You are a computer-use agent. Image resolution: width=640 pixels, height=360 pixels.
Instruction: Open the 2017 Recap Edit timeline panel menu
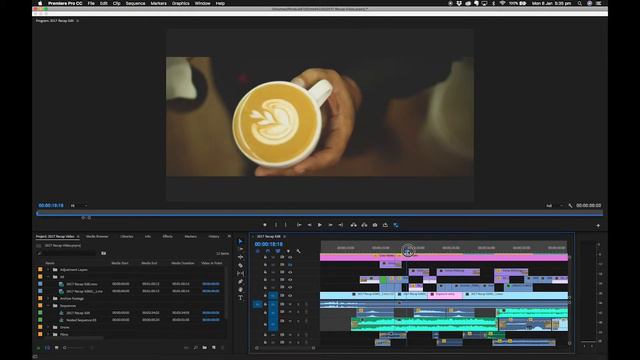tap(284, 236)
